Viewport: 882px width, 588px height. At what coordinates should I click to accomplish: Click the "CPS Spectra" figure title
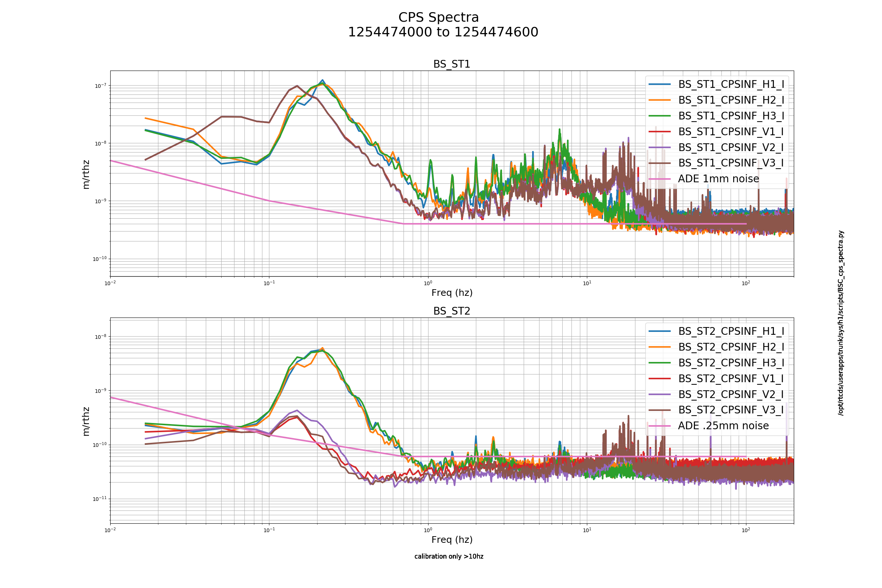[438, 18]
